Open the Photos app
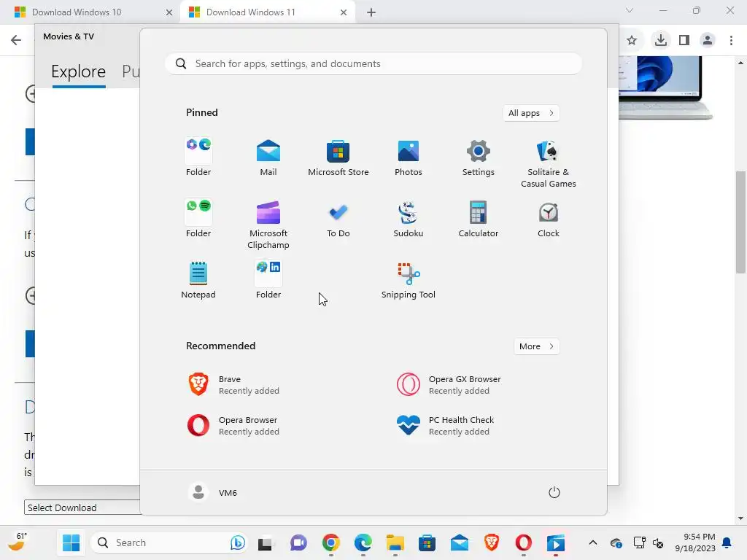747x560 pixels. [x=409, y=158]
